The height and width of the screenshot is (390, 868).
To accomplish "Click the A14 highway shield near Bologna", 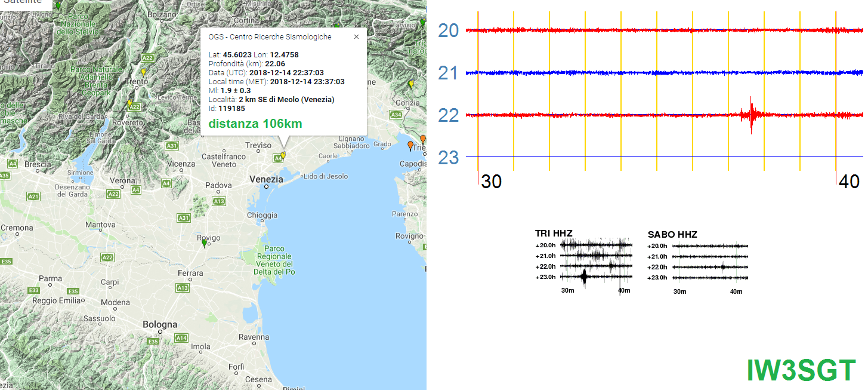I will [x=181, y=338].
